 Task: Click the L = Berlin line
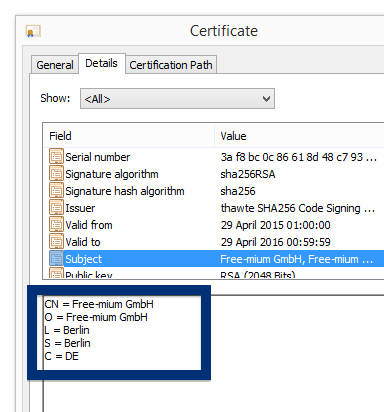click(67, 330)
